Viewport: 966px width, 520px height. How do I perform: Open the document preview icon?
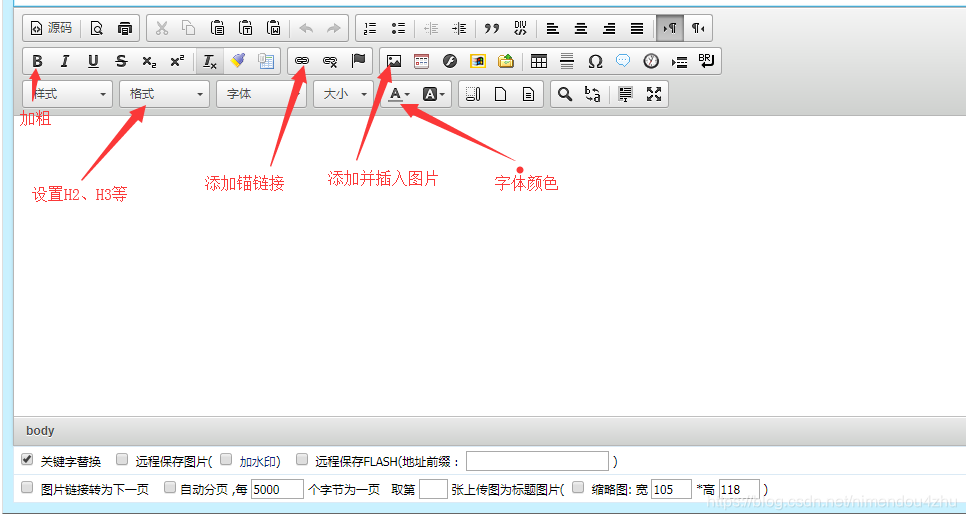click(x=97, y=28)
